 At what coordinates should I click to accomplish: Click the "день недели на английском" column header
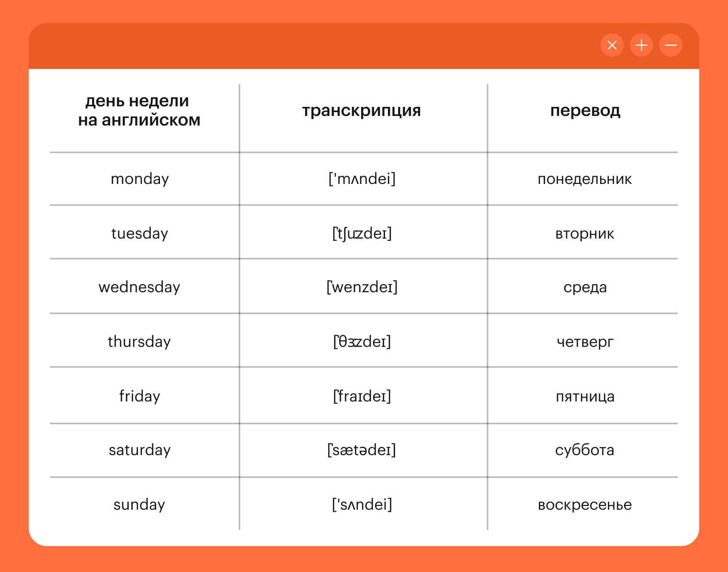pos(139,110)
